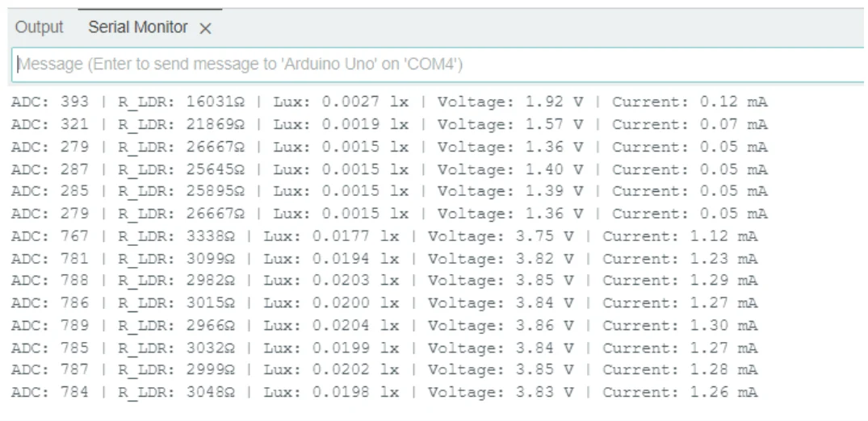Select the Serial Monitor tab
This screenshot has height=421, width=868.
click(137, 27)
